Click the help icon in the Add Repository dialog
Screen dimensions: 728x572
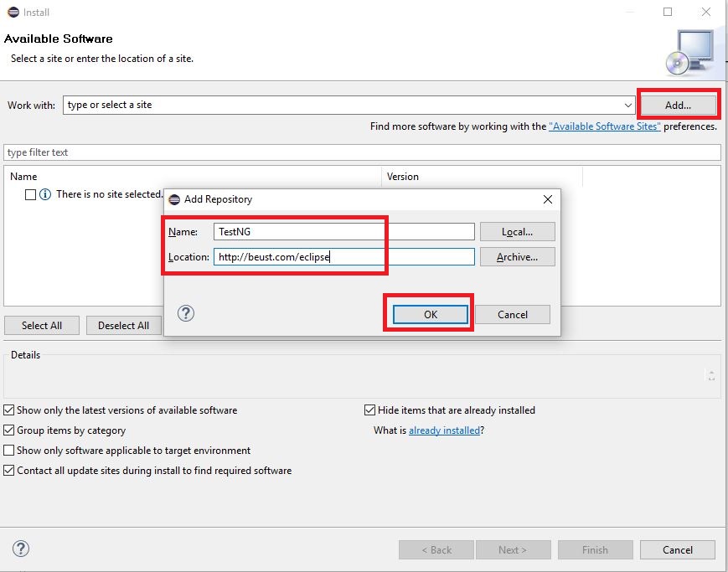pos(185,312)
